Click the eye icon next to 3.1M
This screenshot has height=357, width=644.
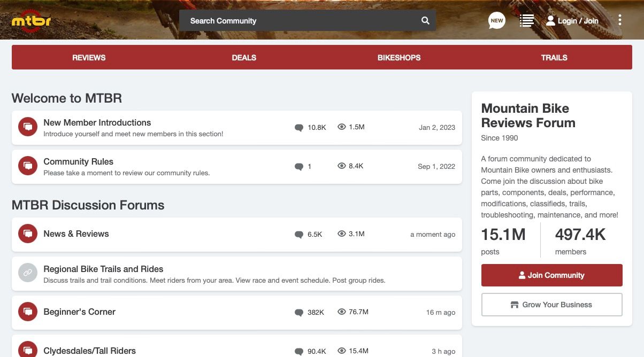pos(342,234)
